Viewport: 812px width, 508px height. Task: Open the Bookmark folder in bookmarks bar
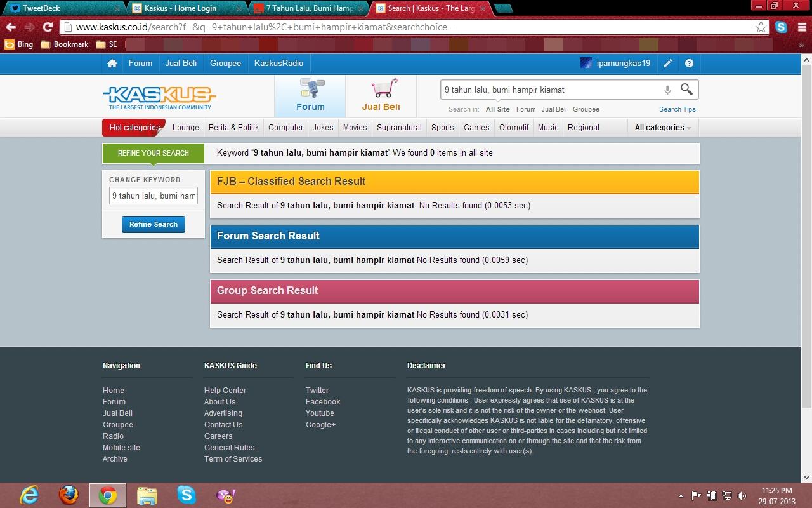tap(65, 44)
